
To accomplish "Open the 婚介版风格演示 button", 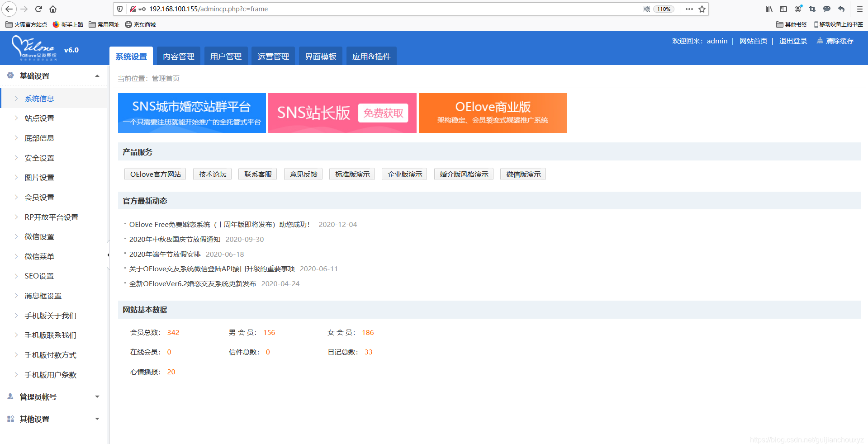I will click(464, 174).
